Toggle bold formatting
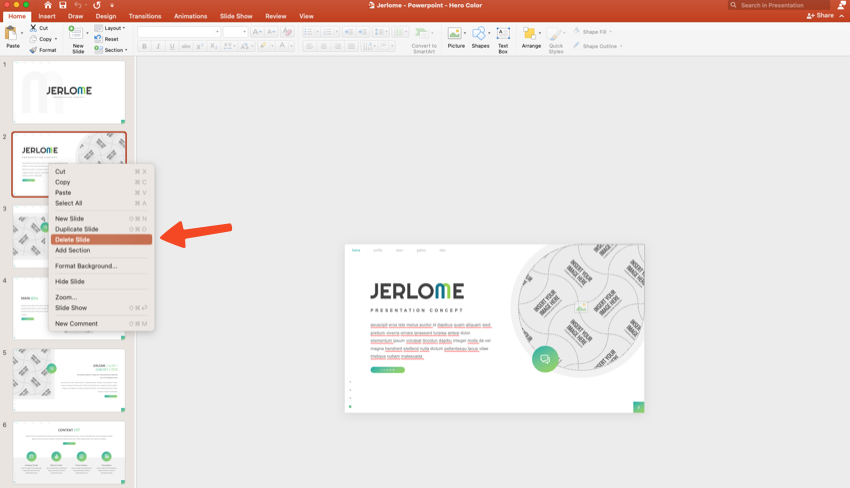The height and width of the screenshot is (488, 850). point(144,47)
